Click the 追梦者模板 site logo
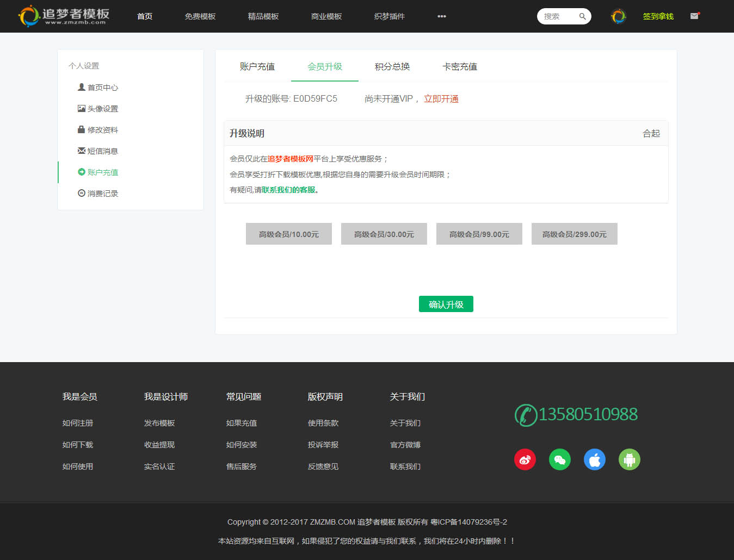Screen dimensions: 734x560 [x=64, y=16]
